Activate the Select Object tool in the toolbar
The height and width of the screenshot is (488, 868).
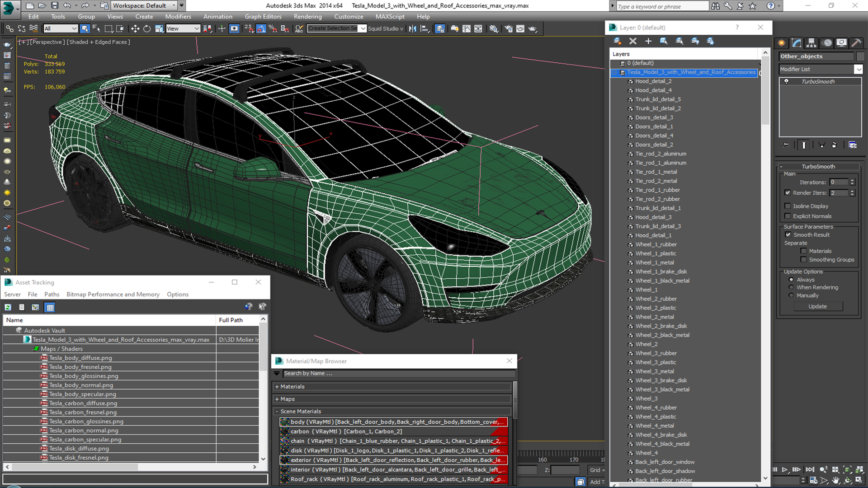click(85, 28)
